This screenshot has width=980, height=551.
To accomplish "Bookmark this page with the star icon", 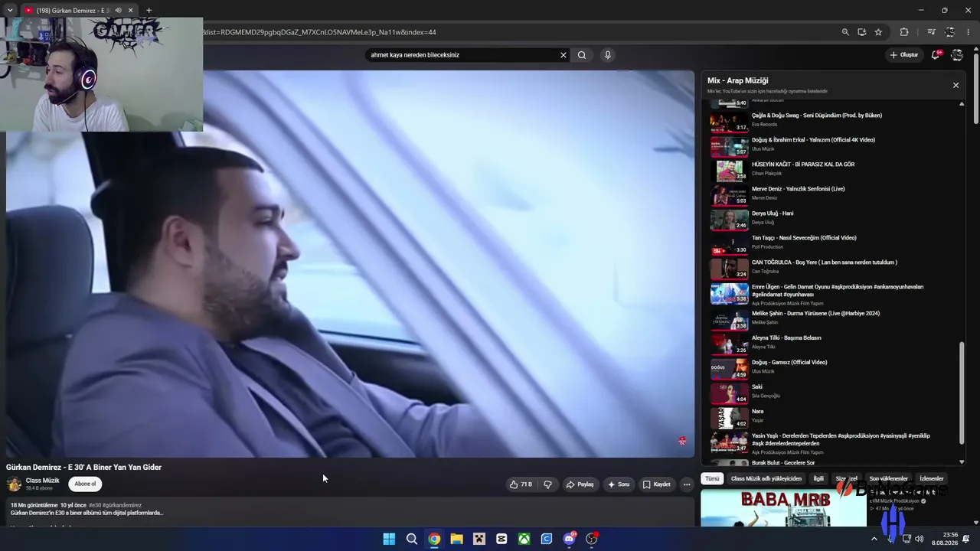I will pos(878,32).
